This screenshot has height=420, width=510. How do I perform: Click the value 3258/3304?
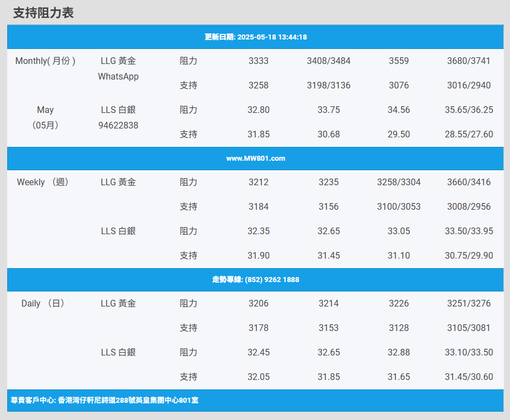(x=399, y=182)
